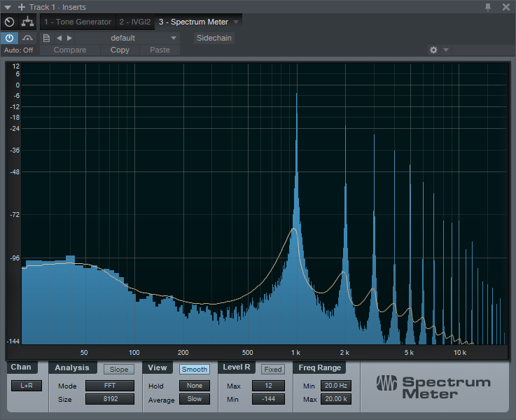Click the Freq Range section label

pyautogui.click(x=319, y=367)
